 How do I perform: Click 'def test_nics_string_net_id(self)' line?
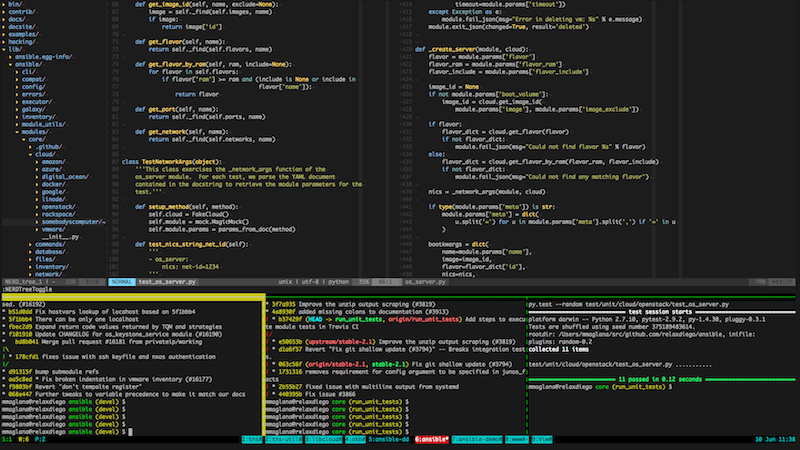pyautogui.click(x=191, y=244)
